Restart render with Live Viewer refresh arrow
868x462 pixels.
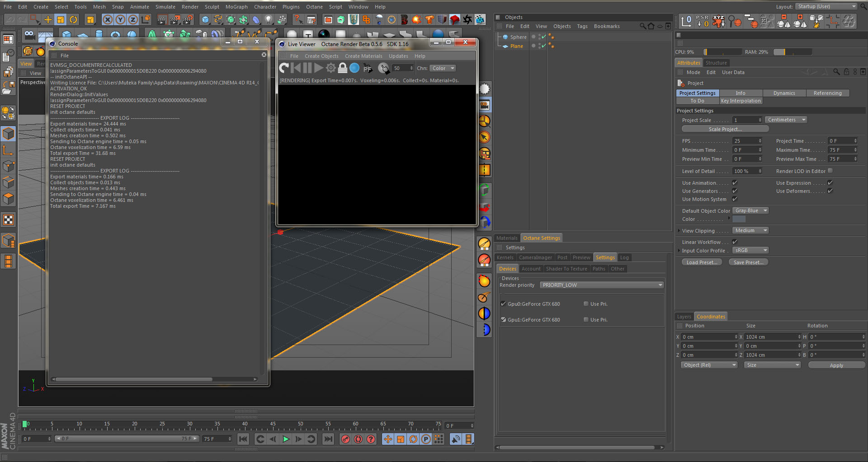click(x=284, y=68)
